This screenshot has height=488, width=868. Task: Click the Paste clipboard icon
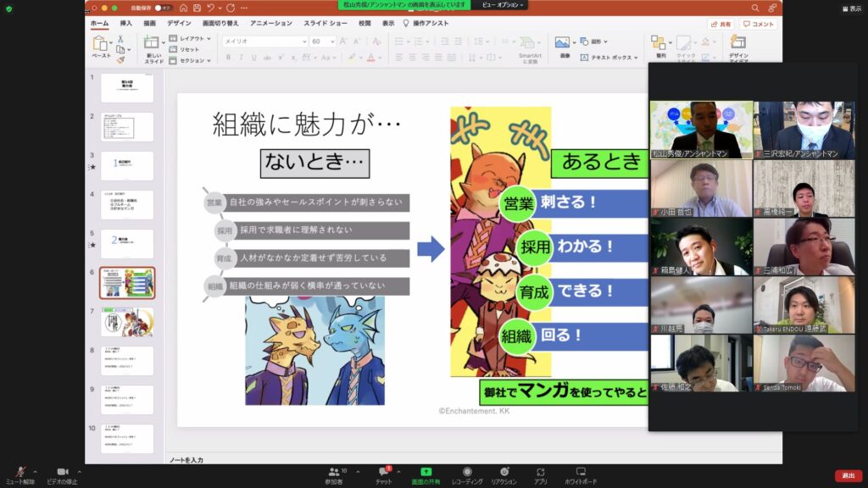pos(100,43)
